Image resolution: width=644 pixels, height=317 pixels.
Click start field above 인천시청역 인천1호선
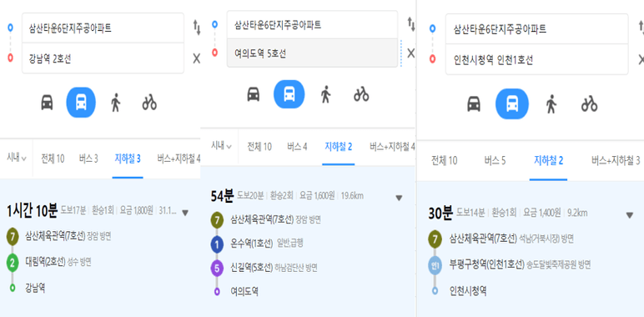coord(536,28)
